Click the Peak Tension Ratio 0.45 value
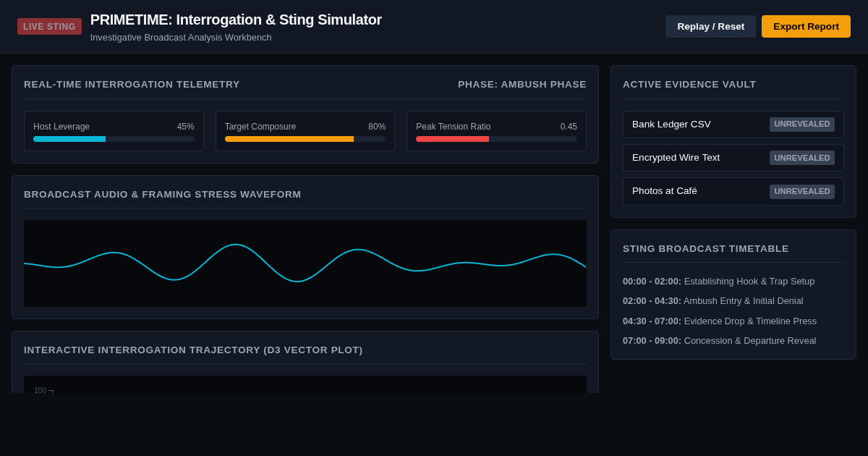The image size is (868, 456). [x=569, y=127]
